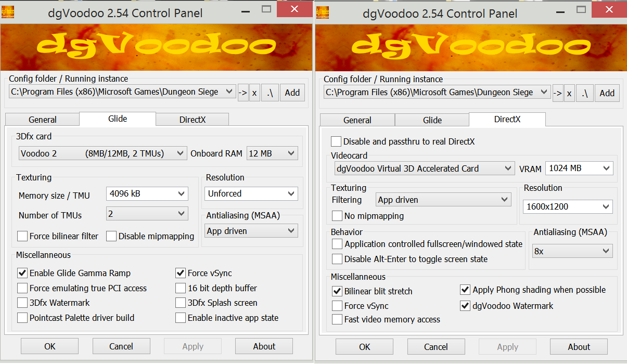627x364 pixels.
Task: Click the dgVoodoo title bar icon in the Glide window
Action: [7, 12]
